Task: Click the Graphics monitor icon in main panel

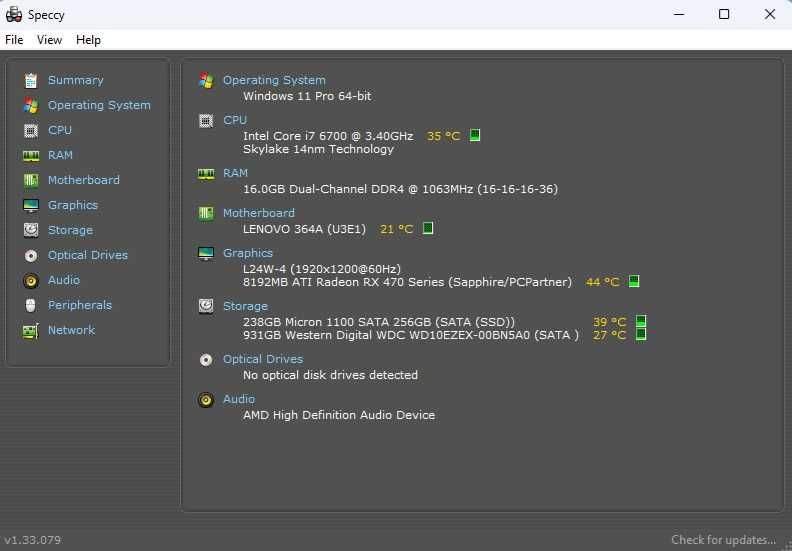Action: coord(206,254)
